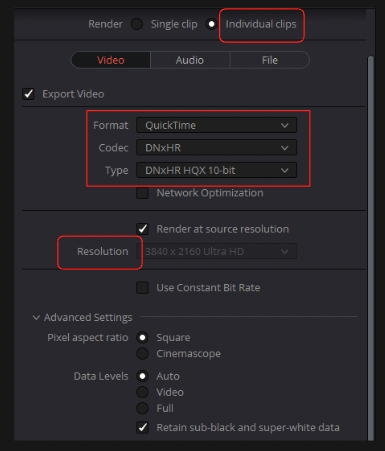Screen dimensions: 385x451
Task: Open the File tab
Action: (x=270, y=60)
